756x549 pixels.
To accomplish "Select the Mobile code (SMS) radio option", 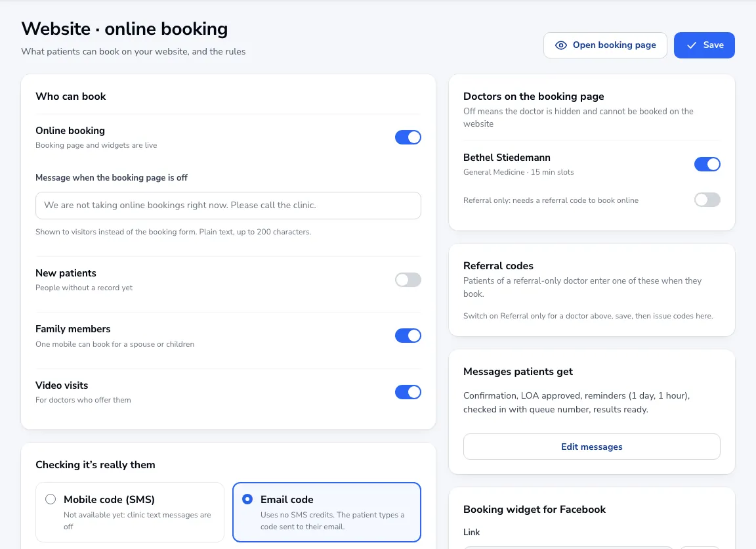I will point(51,499).
